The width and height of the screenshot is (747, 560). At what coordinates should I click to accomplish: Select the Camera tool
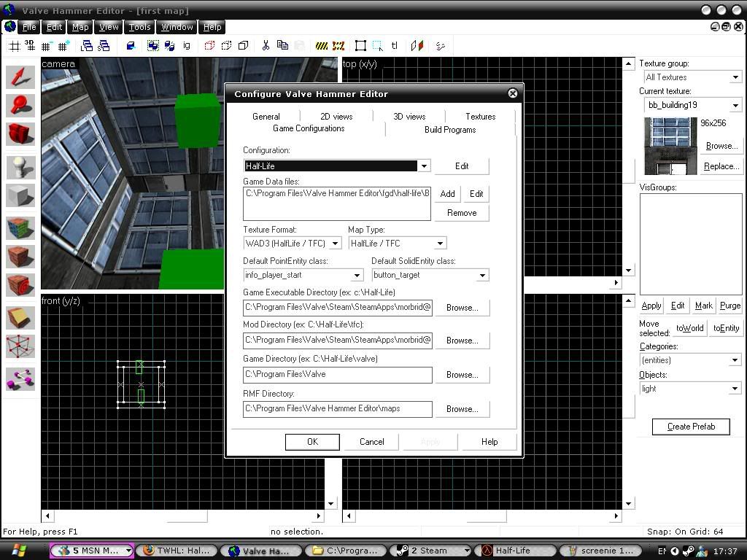(20, 134)
